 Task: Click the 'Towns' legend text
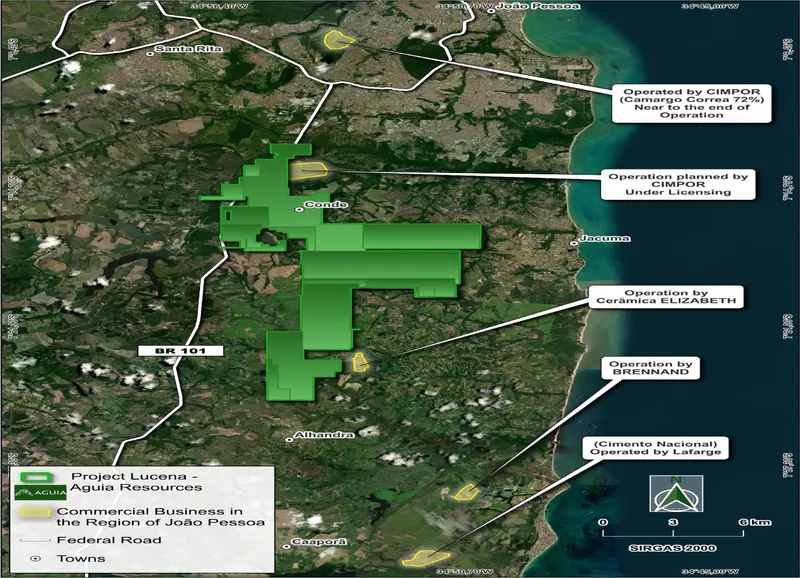click(x=81, y=559)
